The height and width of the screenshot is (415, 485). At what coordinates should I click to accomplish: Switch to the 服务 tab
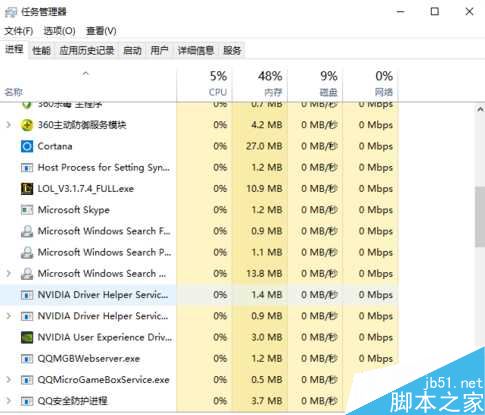coord(232,51)
